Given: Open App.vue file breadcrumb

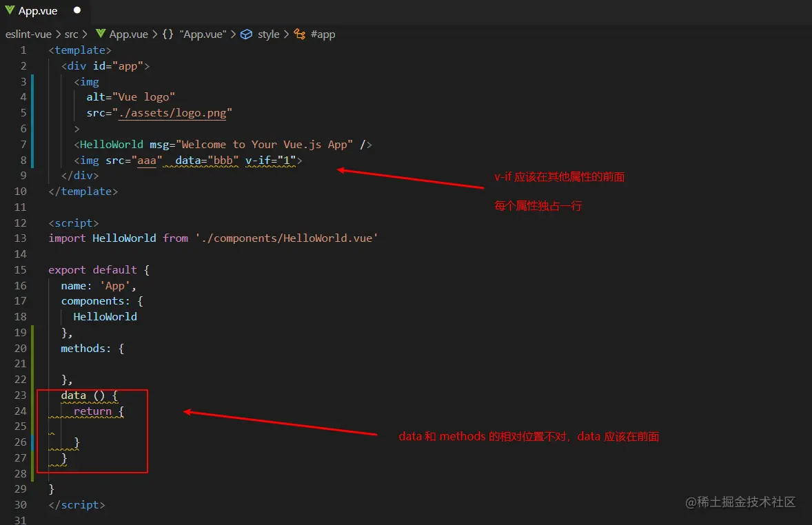Looking at the screenshot, I should (x=128, y=34).
